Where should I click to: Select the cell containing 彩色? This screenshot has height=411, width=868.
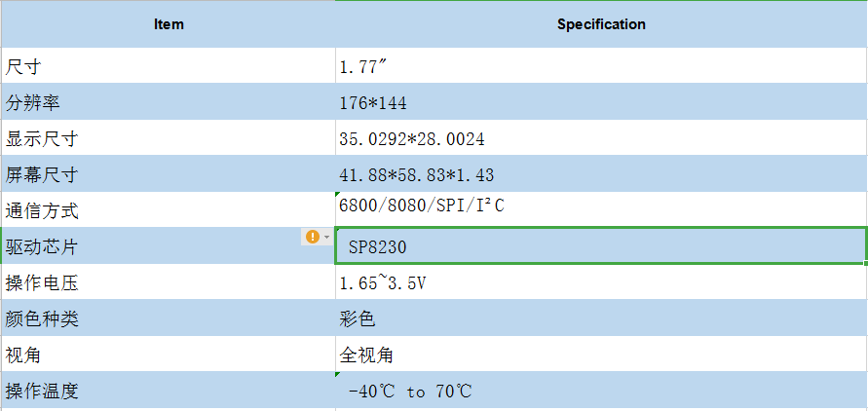pos(601,318)
